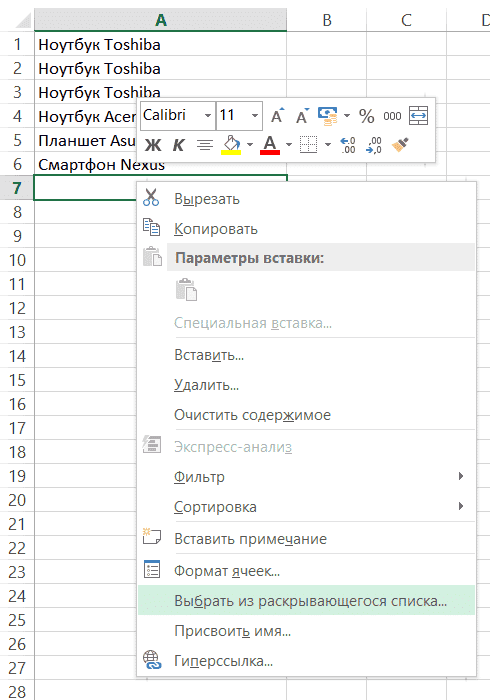490x700 pixels.
Task: Open Calibri font name dropdown
Action: [207, 116]
